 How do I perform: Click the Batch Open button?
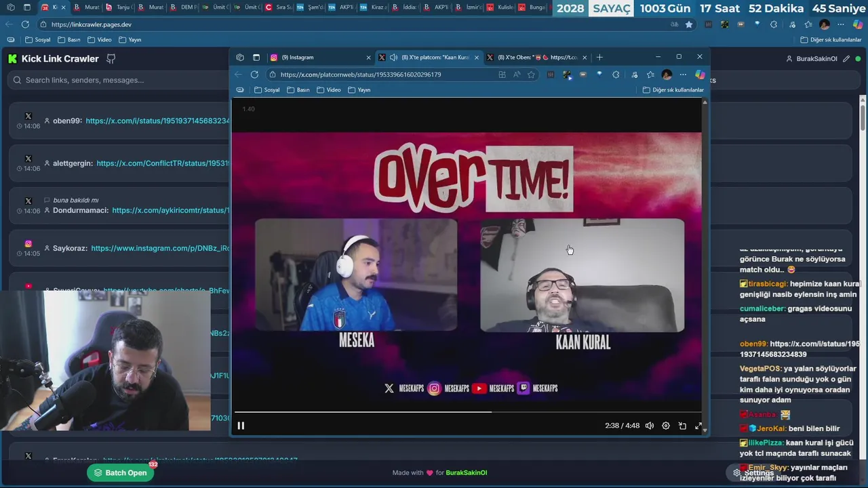point(121,472)
